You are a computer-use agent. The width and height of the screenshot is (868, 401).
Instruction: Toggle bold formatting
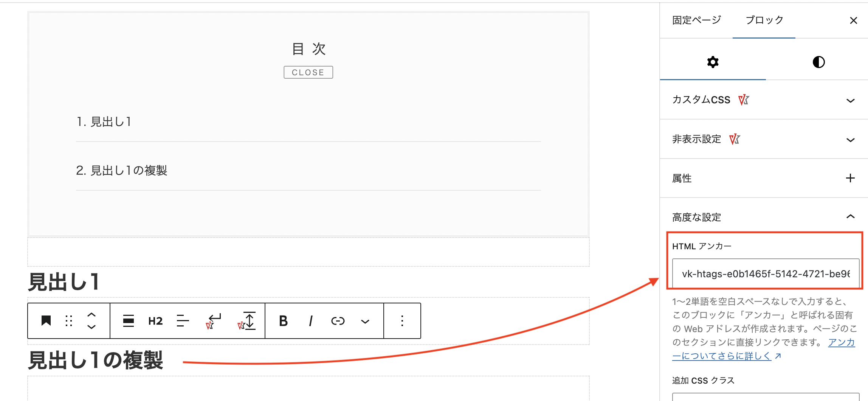(283, 321)
